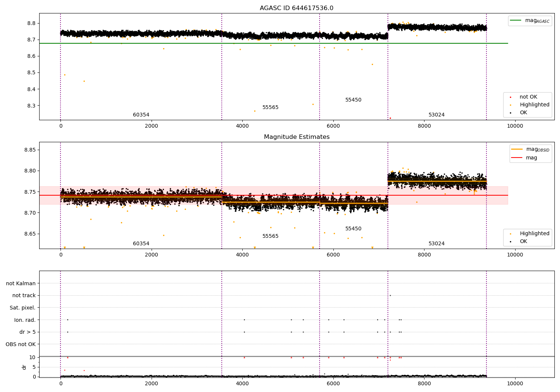Click the 8.80 y-axis tick of the Magnitude Estimates plot
The width and height of the screenshot is (560, 392).
pyautogui.click(x=29, y=171)
